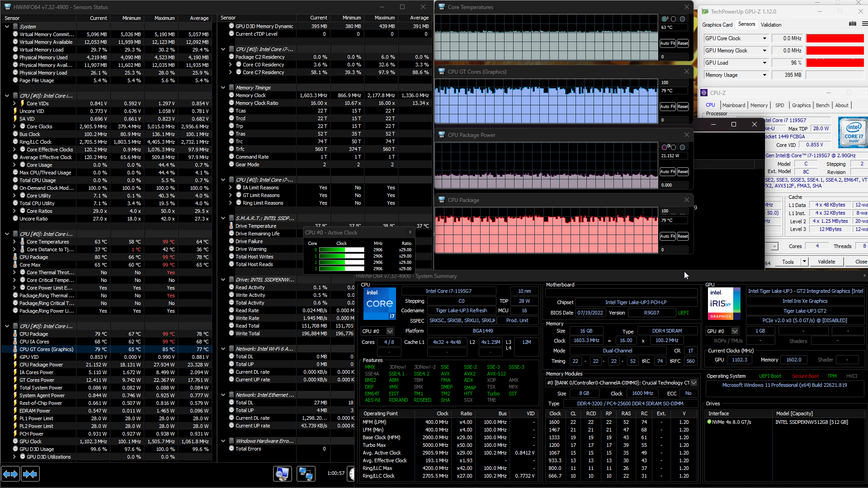Toggle first series dot in CPU Package Power graph

pyautogui.click(x=665, y=147)
